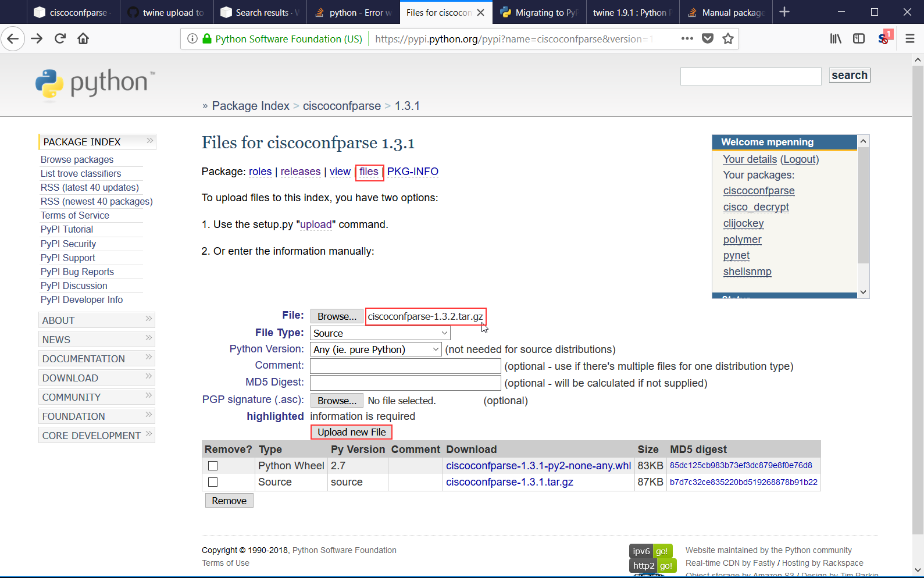Switch to the Search results tab
The width and height of the screenshot is (924, 578).
tap(260, 12)
